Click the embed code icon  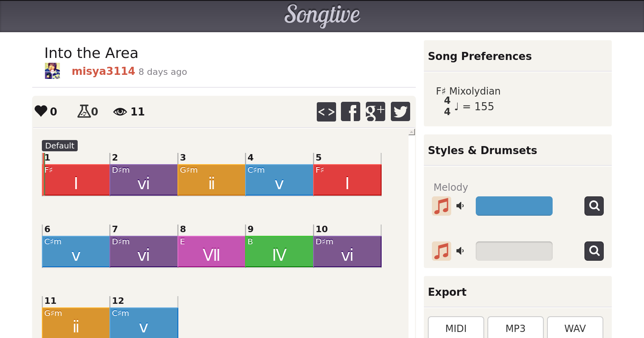coord(326,111)
